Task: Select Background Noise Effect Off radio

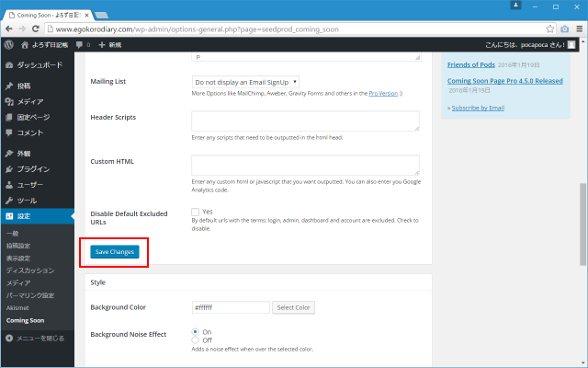Action: (195, 340)
